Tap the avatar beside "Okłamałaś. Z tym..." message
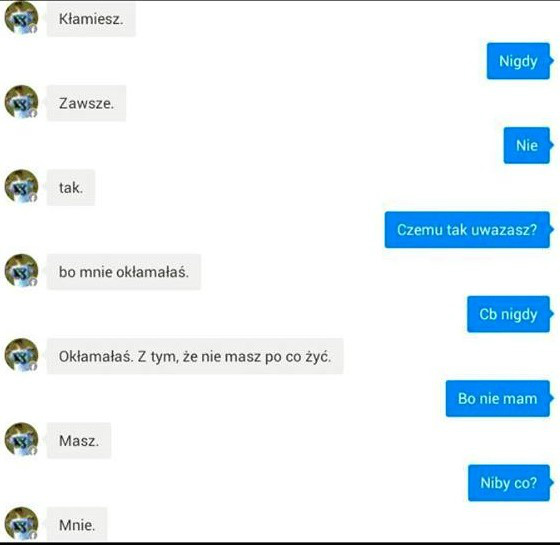The image size is (560, 545). point(21,355)
